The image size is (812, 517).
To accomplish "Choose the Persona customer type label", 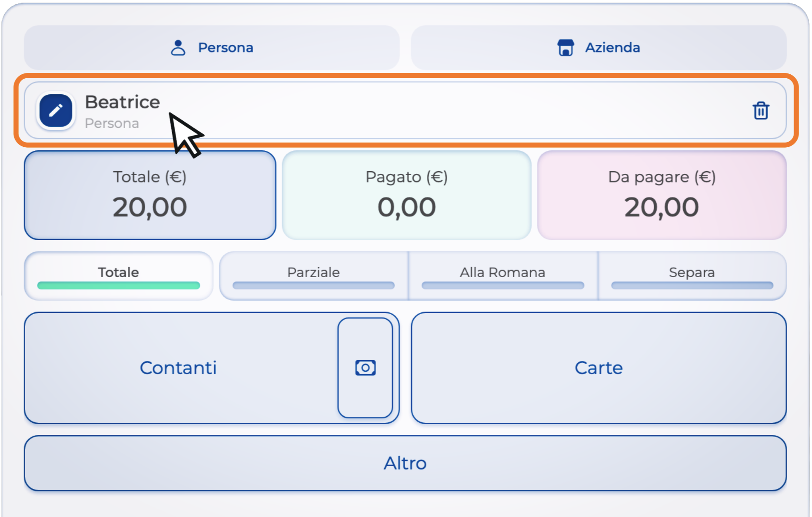I will 225,48.
